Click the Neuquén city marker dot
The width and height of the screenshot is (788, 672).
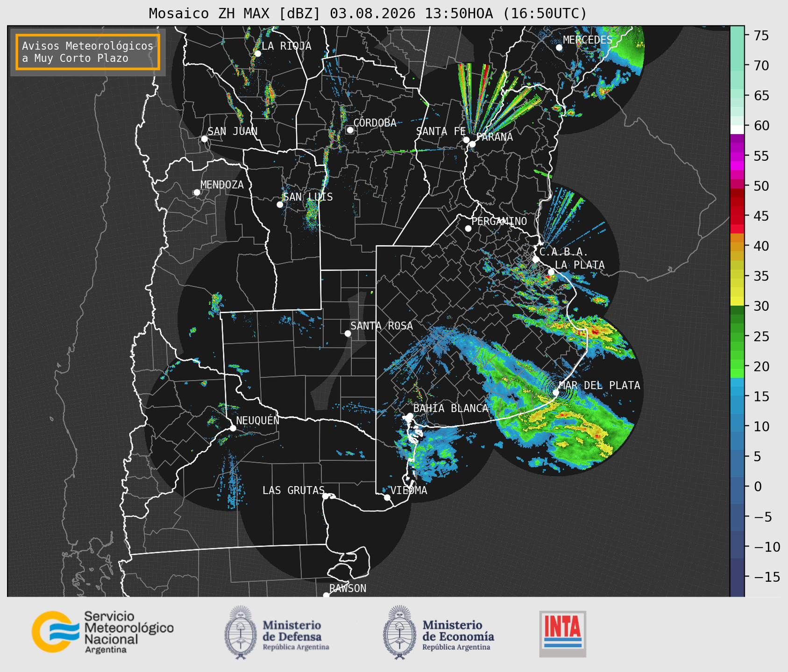233,428
